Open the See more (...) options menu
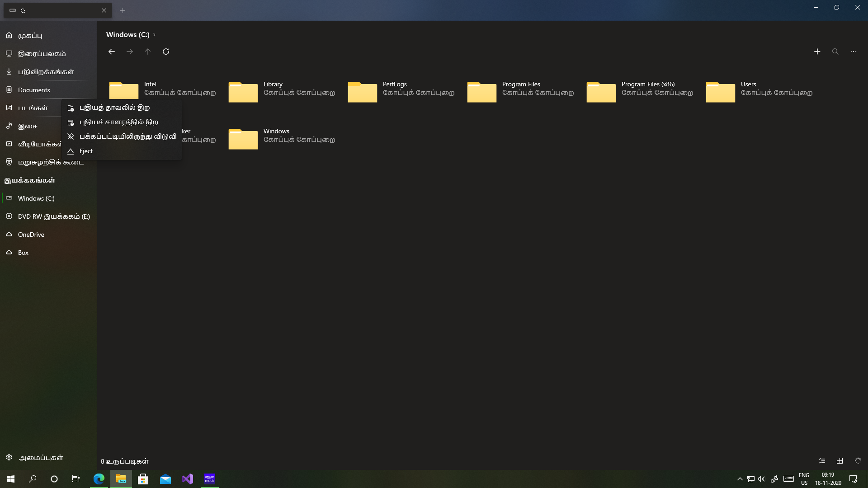Viewport: 868px width, 488px height. point(854,52)
